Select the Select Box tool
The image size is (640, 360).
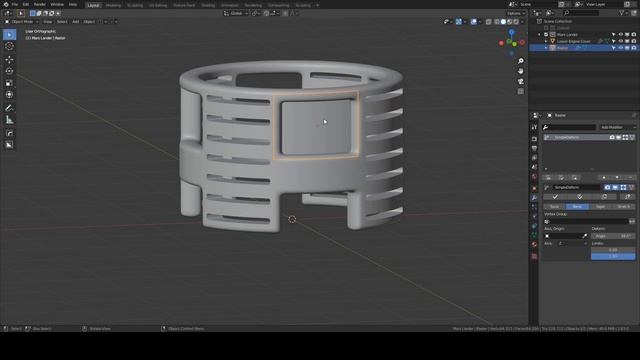tap(9, 35)
